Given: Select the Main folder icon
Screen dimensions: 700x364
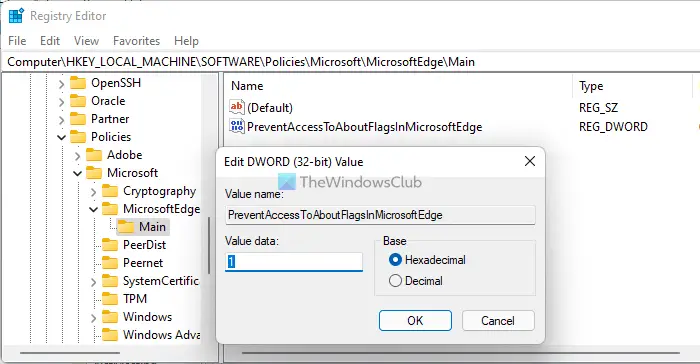Looking at the screenshot, I should pos(126,227).
